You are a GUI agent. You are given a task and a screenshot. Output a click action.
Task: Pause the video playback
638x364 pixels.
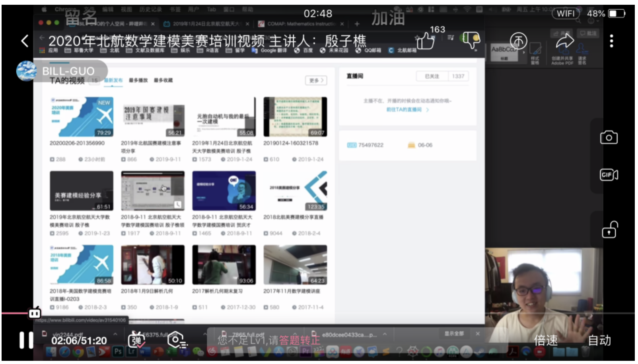pyautogui.click(x=27, y=341)
